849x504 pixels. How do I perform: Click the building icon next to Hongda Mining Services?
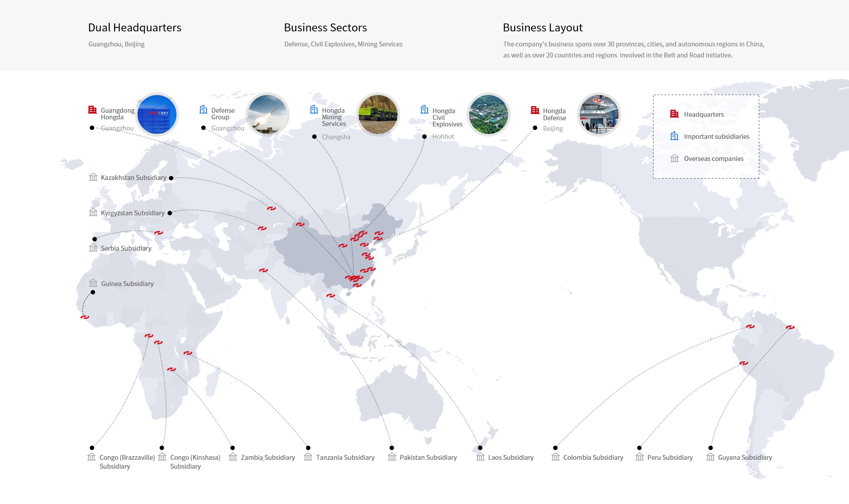[x=314, y=109]
